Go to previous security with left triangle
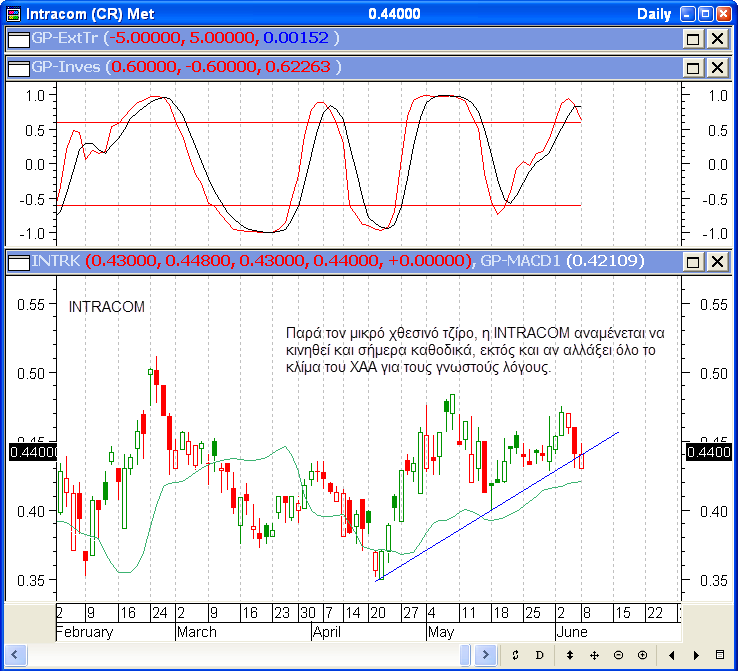 [672, 655]
